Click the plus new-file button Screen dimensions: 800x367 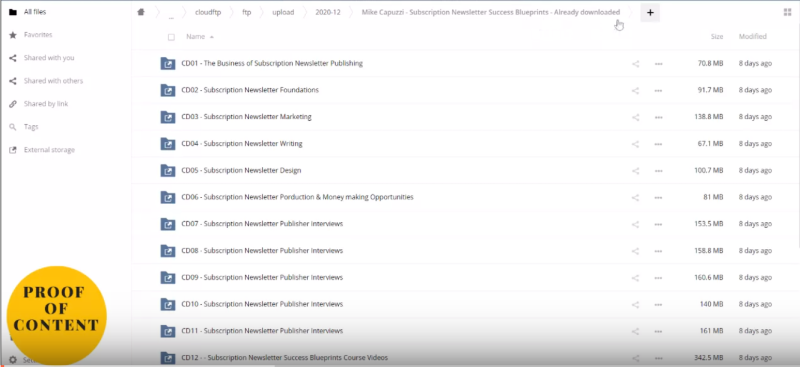tap(650, 13)
